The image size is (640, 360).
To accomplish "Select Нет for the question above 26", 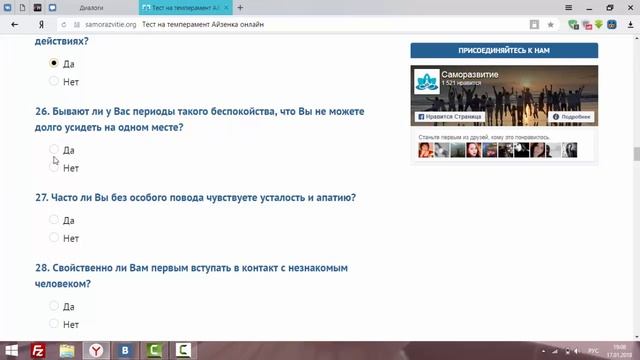I will [53, 81].
